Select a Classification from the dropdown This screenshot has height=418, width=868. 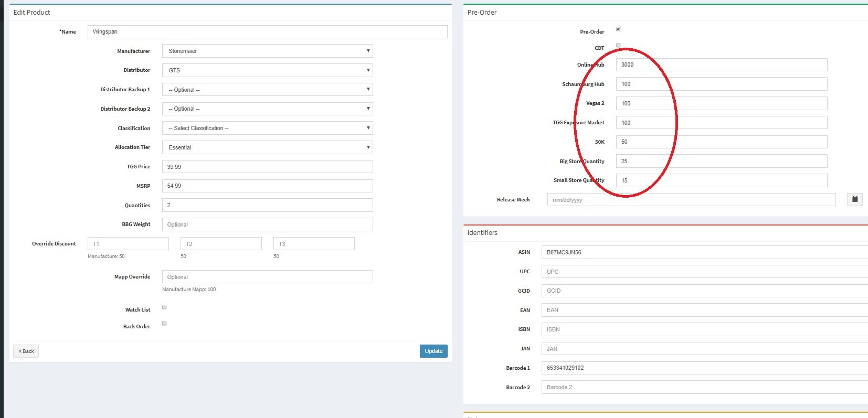coord(267,128)
